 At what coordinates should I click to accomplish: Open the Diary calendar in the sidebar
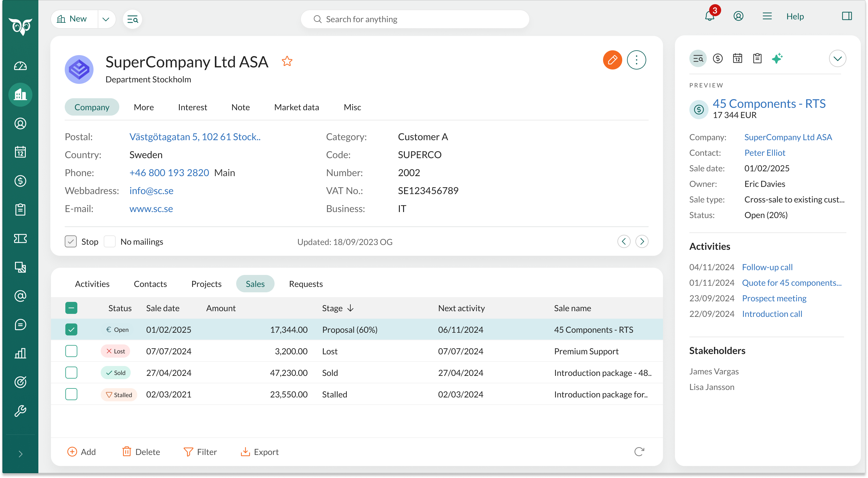[x=20, y=152]
